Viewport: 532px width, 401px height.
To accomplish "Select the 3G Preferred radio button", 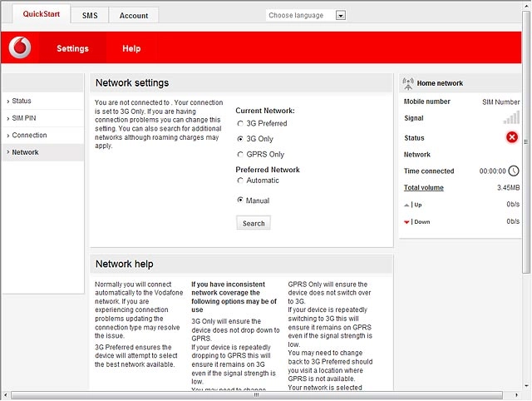I will pos(240,124).
